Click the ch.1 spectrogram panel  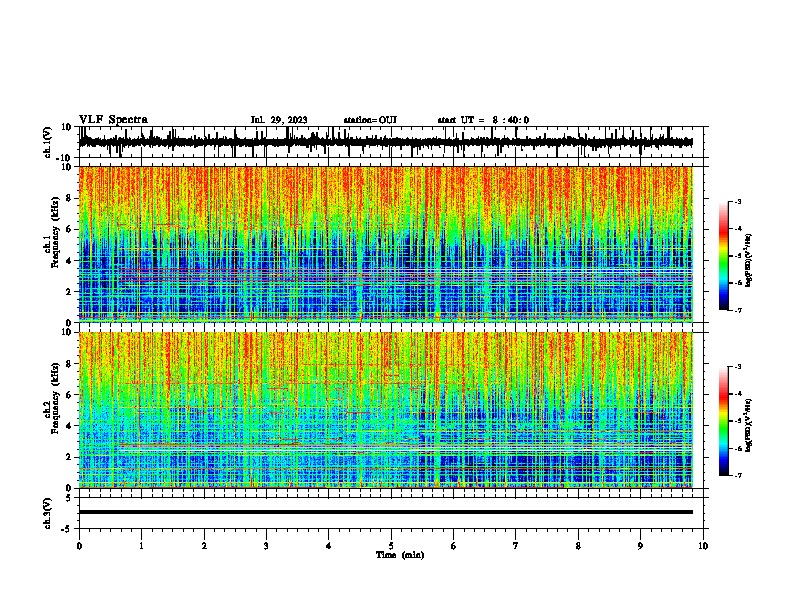tap(386, 244)
